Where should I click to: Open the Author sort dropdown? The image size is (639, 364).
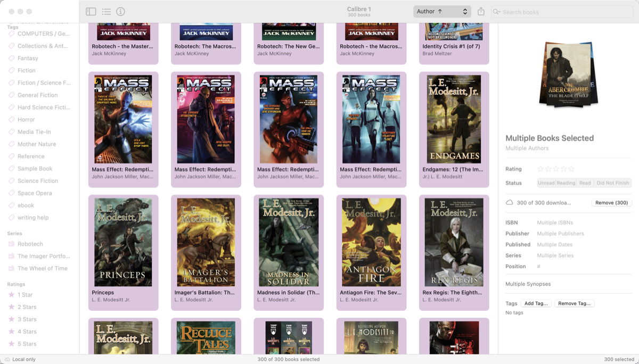tap(442, 11)
